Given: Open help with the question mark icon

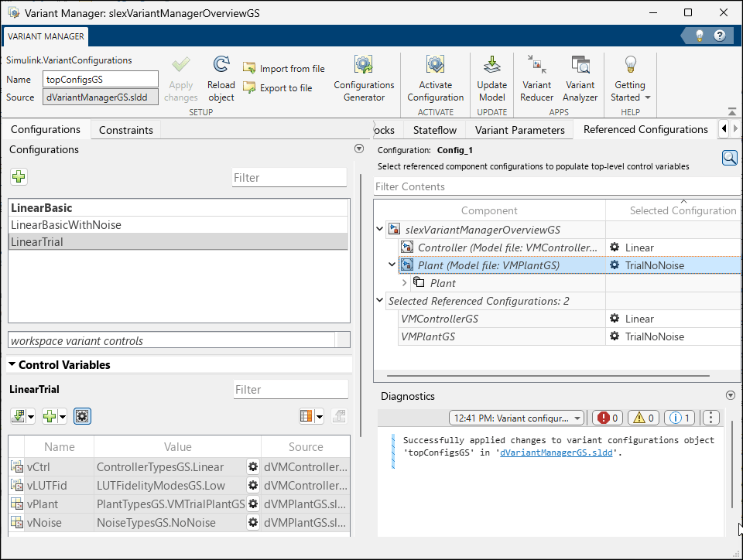Looking at the screenshot, I should click(719, 36).
